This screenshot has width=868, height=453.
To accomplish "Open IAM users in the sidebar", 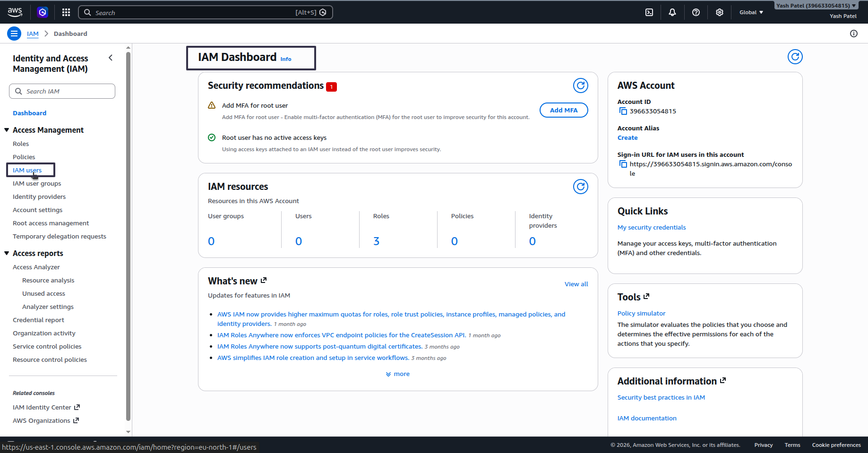I will coord(27,170).
